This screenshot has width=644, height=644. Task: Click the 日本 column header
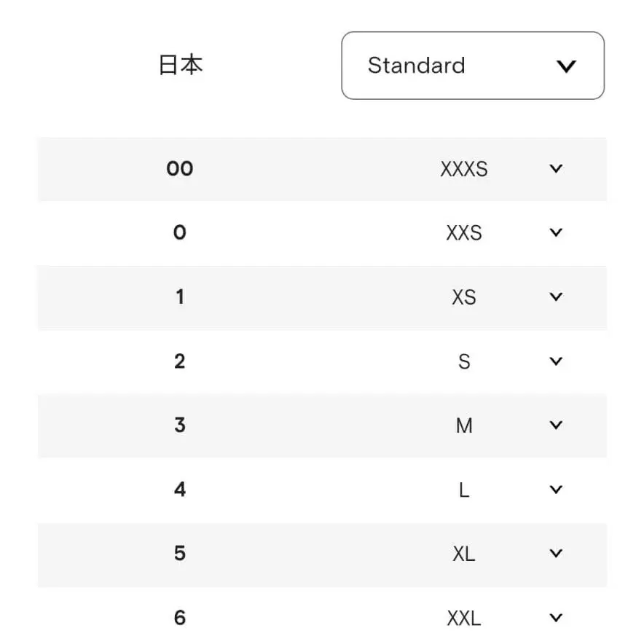[181, 66]
